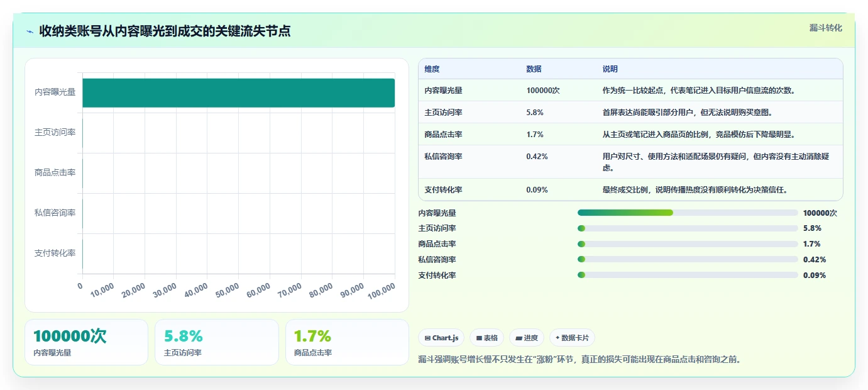Click the 支付转化率 progress bar showing 0.09%
The image size is (868, 390).
[x=688, y=275]
